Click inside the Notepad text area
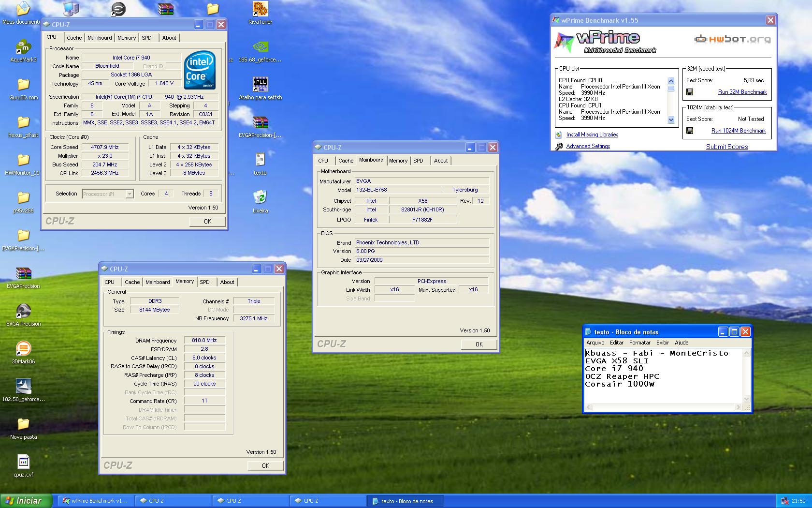 [x=663, y=376]
